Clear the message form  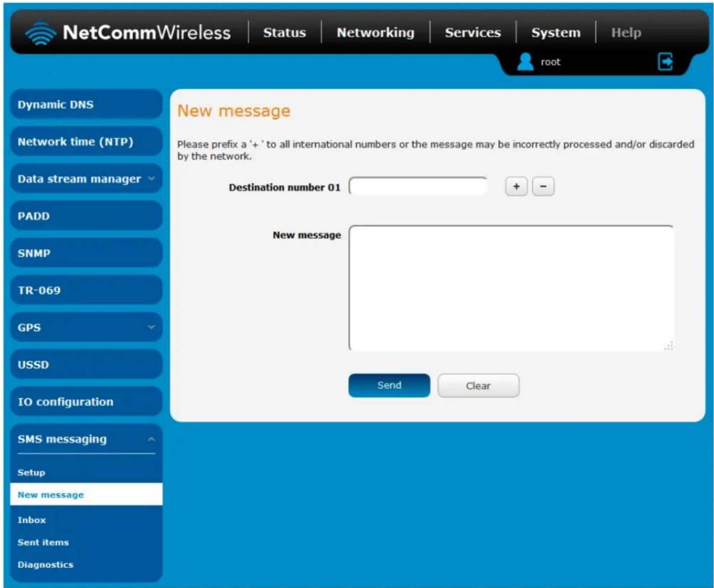(x=478, y=385)
